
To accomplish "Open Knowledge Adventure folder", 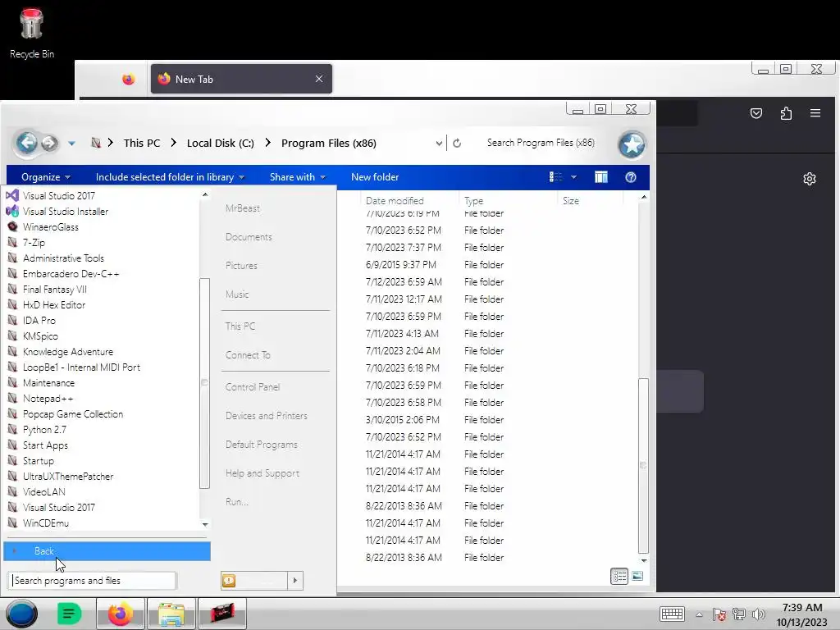I will [68, 352].
